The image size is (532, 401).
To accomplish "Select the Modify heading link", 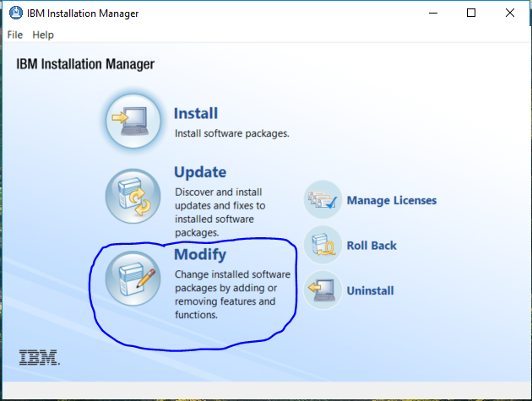I will click(x=200, y=254).
